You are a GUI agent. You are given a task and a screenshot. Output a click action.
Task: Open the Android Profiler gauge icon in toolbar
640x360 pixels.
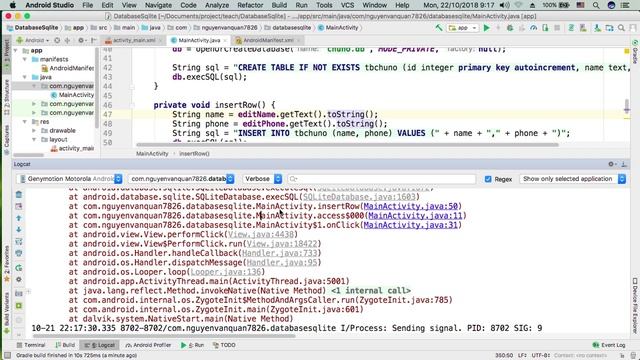pyautogui.click(x=533, y=28)
